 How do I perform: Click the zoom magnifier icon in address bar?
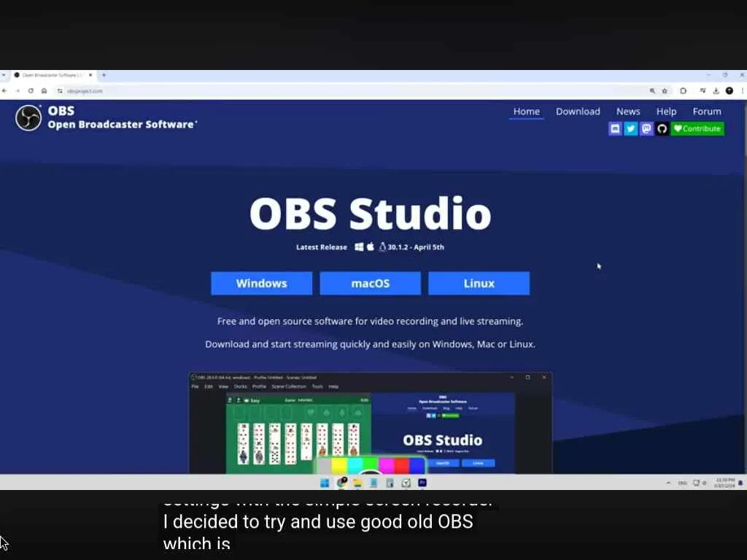pos(652,90)
